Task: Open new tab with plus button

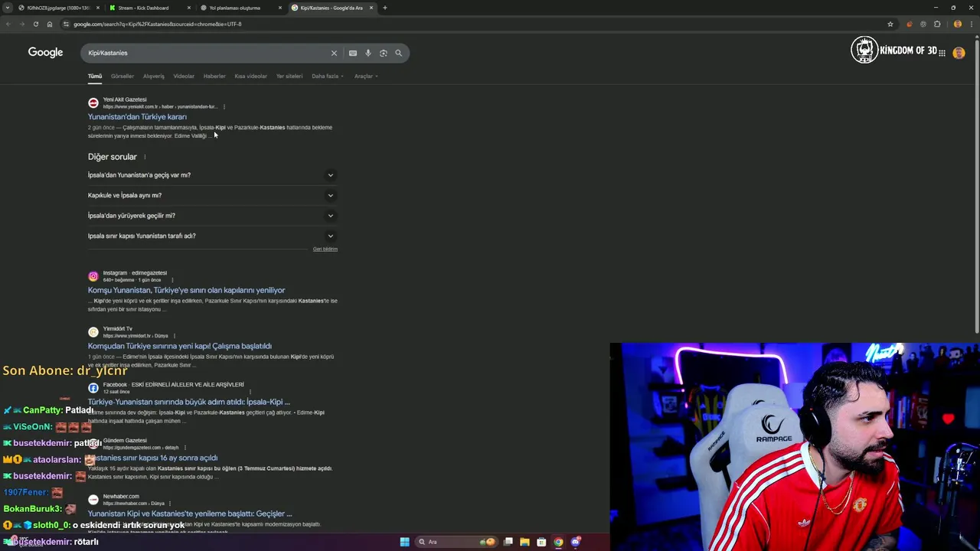Action: click(385, 8)
